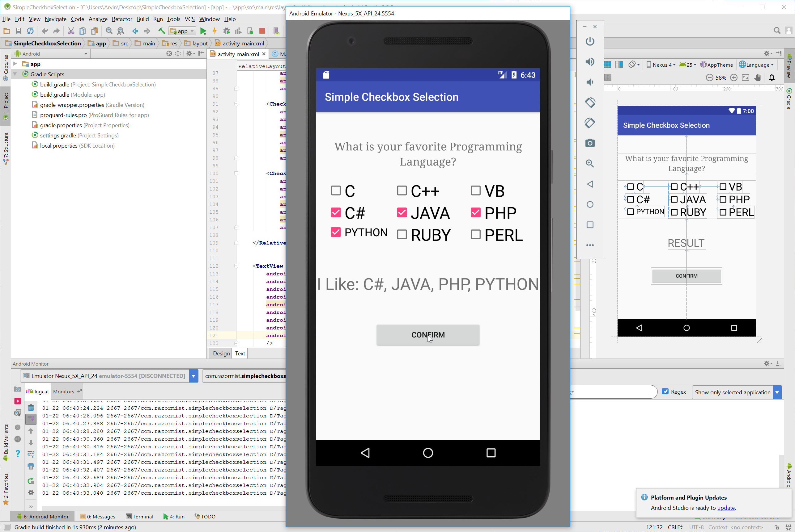Rotate the emulator left with the rotate icon

coord(590,103)
